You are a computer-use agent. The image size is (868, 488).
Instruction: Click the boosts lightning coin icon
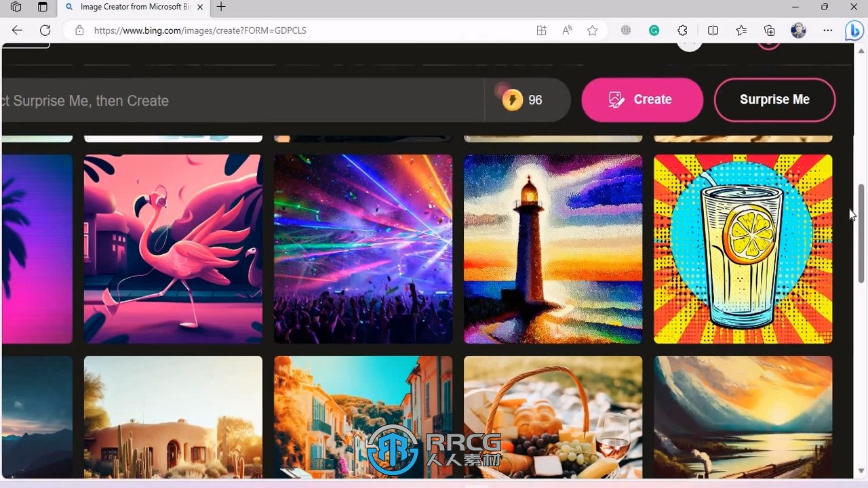pyautogui.click(x=512, y=100)
